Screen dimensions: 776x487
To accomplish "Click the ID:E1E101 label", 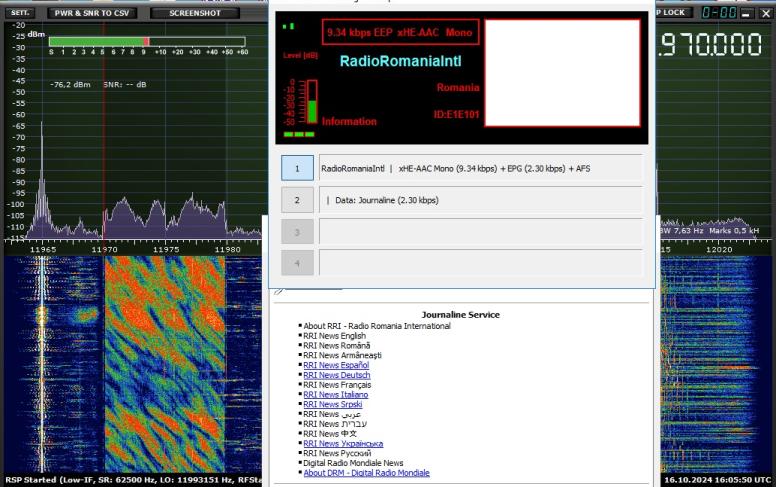I will point(456,115).
